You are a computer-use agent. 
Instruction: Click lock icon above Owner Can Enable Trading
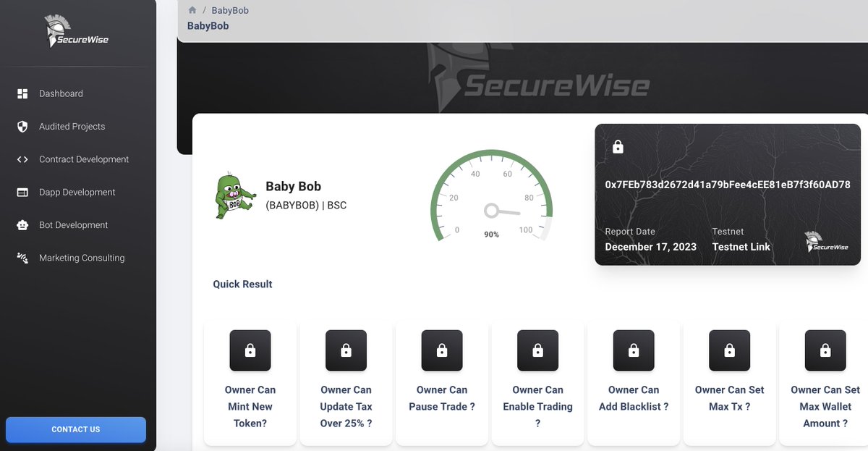pos(537,351)
